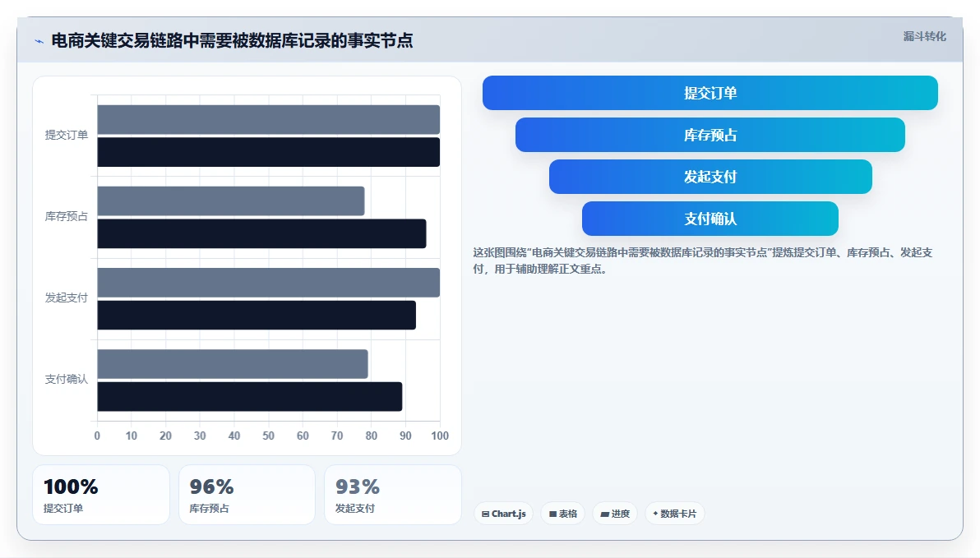Click the gray bar for 提交订单
Screen dimensions: 980x558
[269, 119]
